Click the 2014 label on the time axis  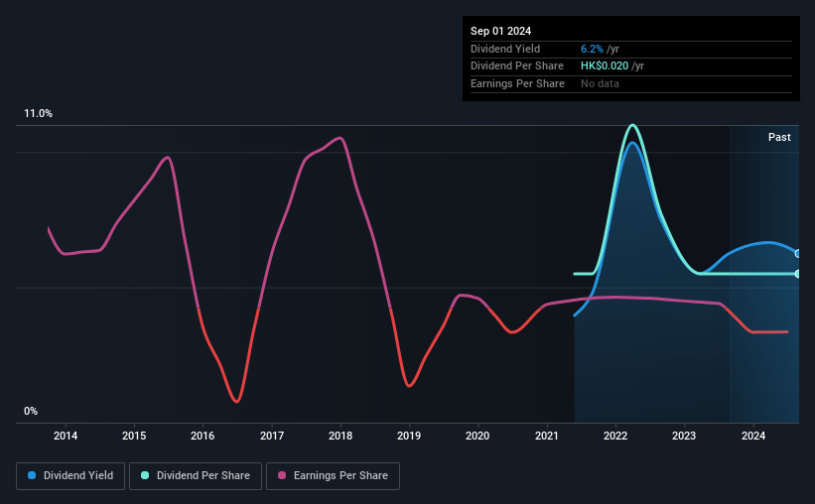click(x=66, y=436)
